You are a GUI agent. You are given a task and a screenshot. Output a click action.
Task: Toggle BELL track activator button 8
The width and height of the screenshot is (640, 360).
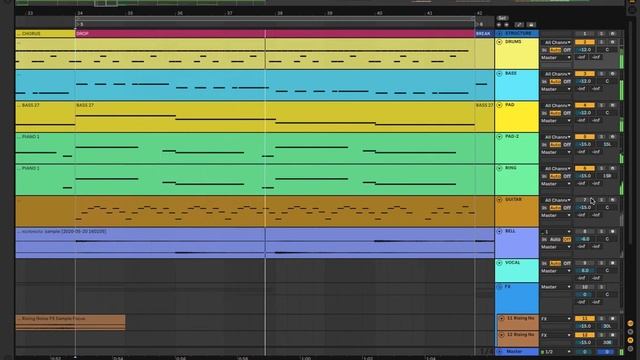(x=584, y=231)
